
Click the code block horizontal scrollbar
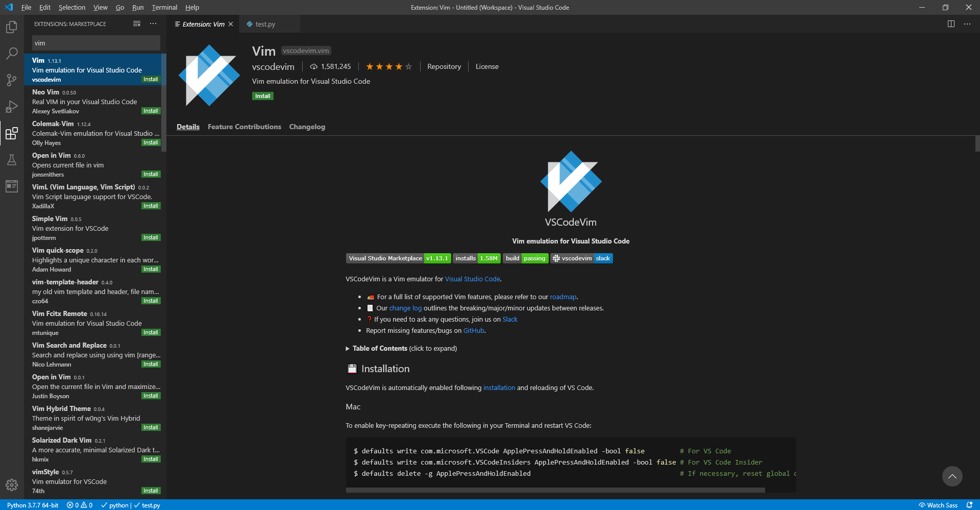[555, 490]
